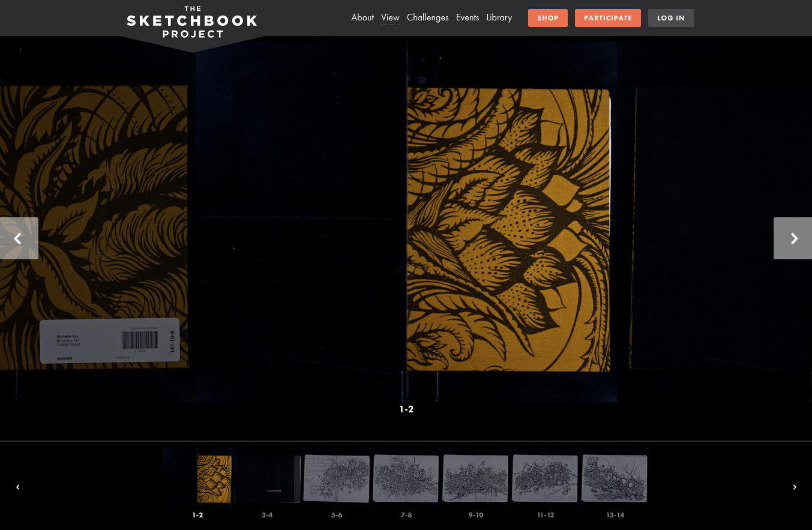Click the barcode label on left cover
Viewport: 812px width, 530px height.
tap(109, 341)
